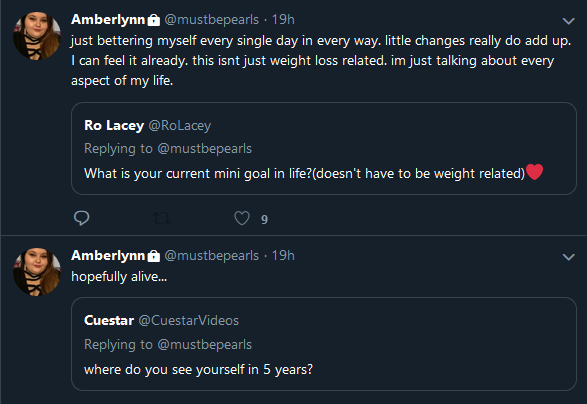The width and height of the screenshot is (587, 404).
Task: Expand options chevron on hopefully alive tweet
Action: click(x=568, y=257)
